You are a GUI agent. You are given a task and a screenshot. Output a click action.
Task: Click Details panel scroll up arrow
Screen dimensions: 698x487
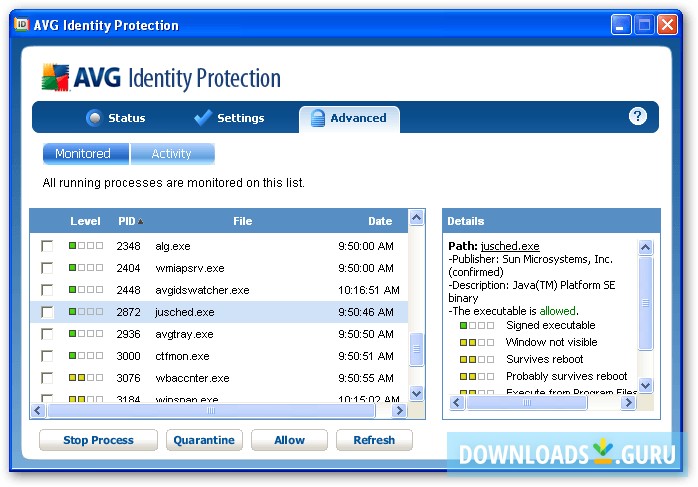coord(645,247)
